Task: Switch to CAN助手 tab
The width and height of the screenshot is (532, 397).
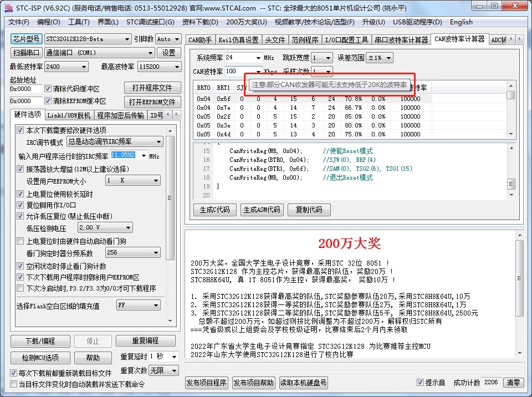Action: (200, 40)
